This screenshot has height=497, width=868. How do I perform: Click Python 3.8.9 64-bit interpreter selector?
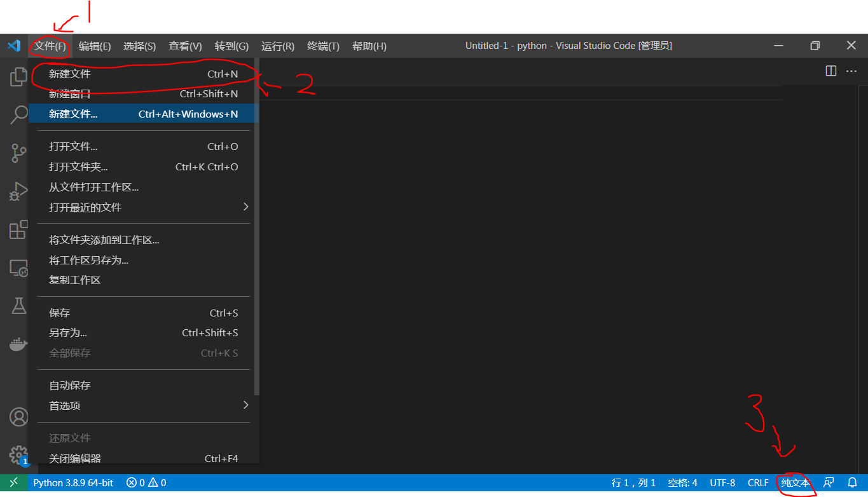coord(73,483)
